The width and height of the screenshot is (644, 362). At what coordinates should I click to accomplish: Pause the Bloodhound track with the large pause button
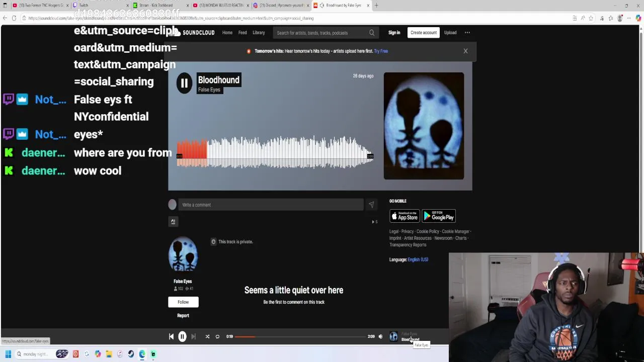184,83
